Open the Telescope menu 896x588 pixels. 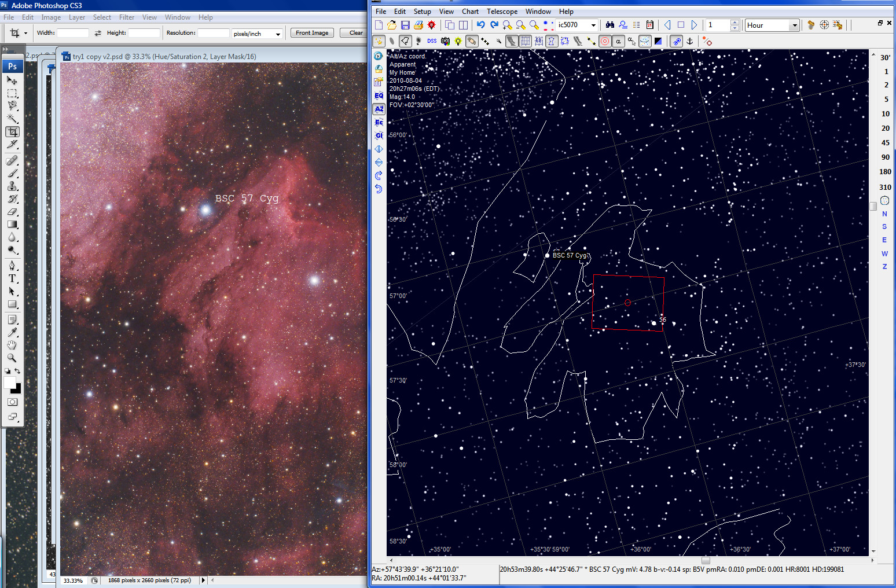[502, 12]
